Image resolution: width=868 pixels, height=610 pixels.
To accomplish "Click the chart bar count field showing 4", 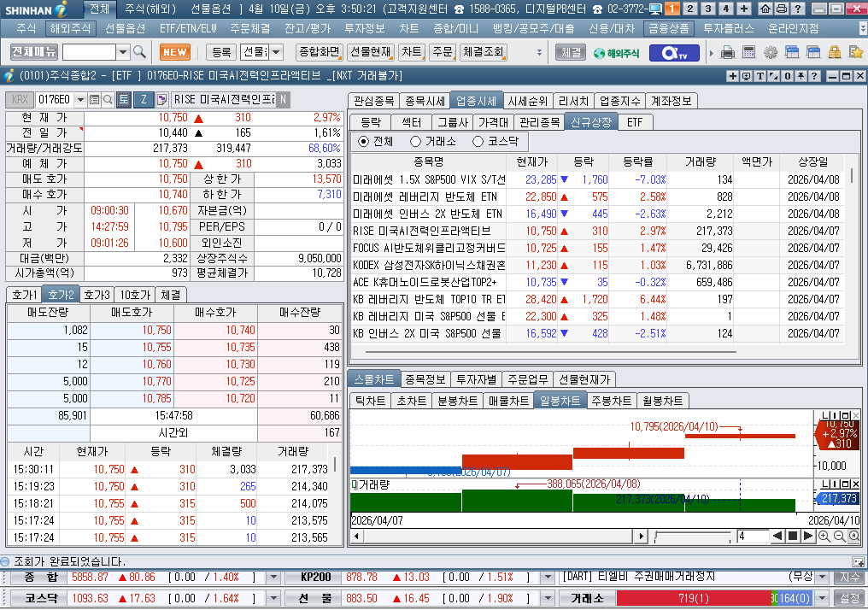I will pyautogui.click(x=752, y=536).
